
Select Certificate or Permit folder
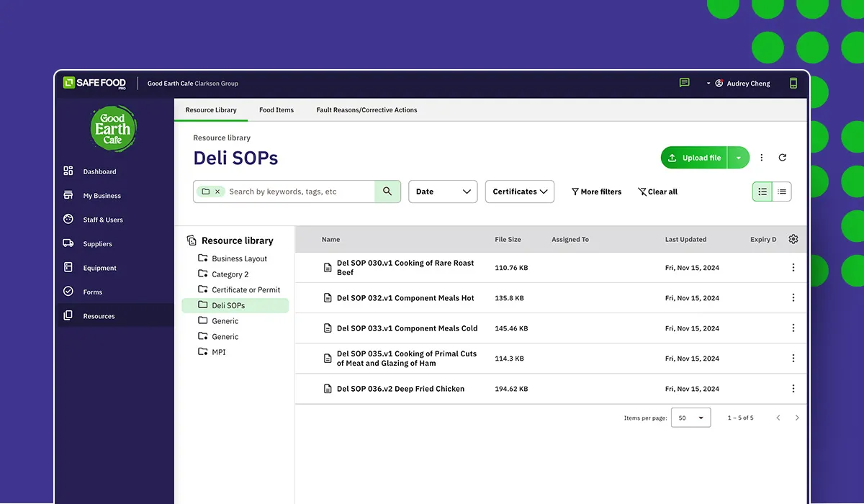pos(246,289)
